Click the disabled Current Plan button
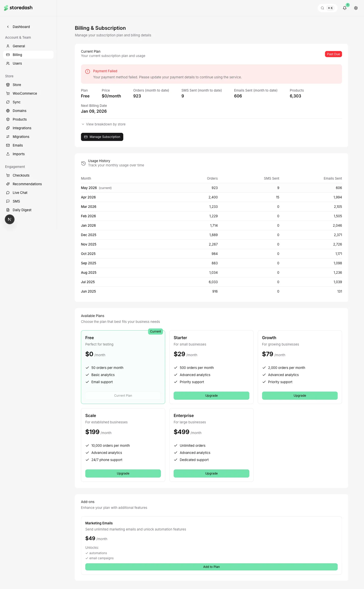 click(123, 396)
